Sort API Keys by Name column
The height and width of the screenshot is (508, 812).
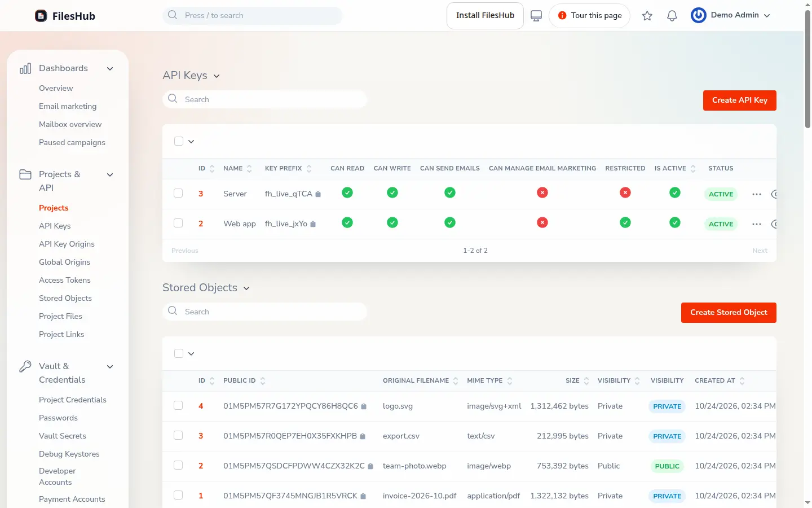coord(249,168)
